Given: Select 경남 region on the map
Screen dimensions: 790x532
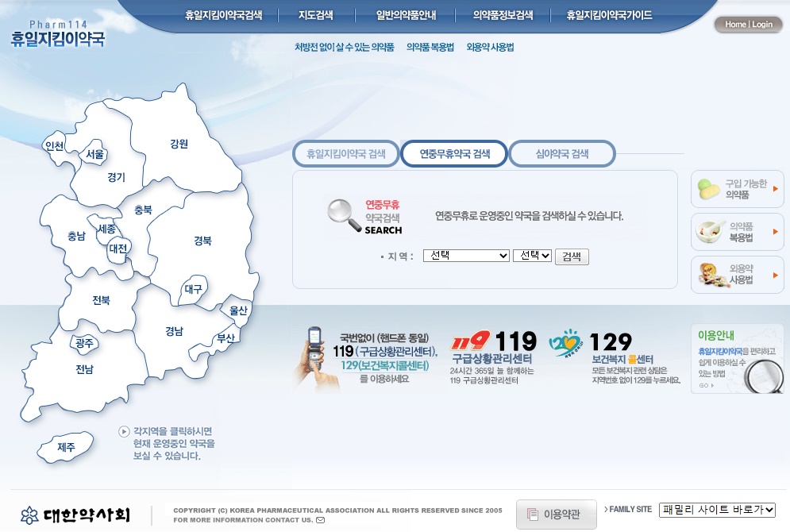Looking at the screenshot, I should [175, 331].
